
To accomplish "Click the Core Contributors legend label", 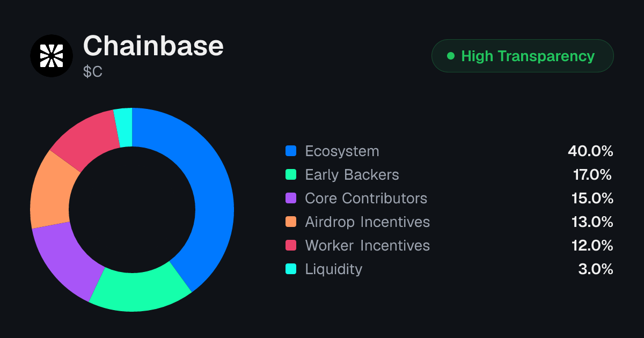I will tap(366, 199).
